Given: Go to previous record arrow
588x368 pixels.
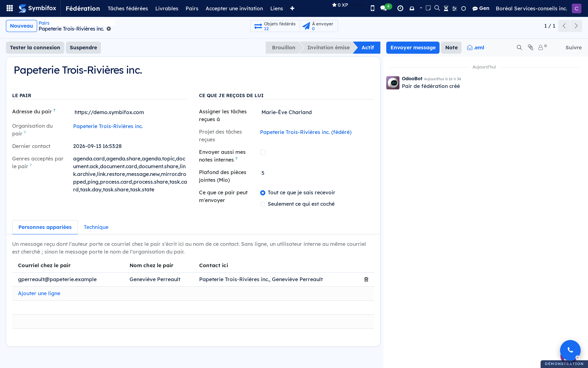Looking at the screenshot, I should tap(564, 26).
